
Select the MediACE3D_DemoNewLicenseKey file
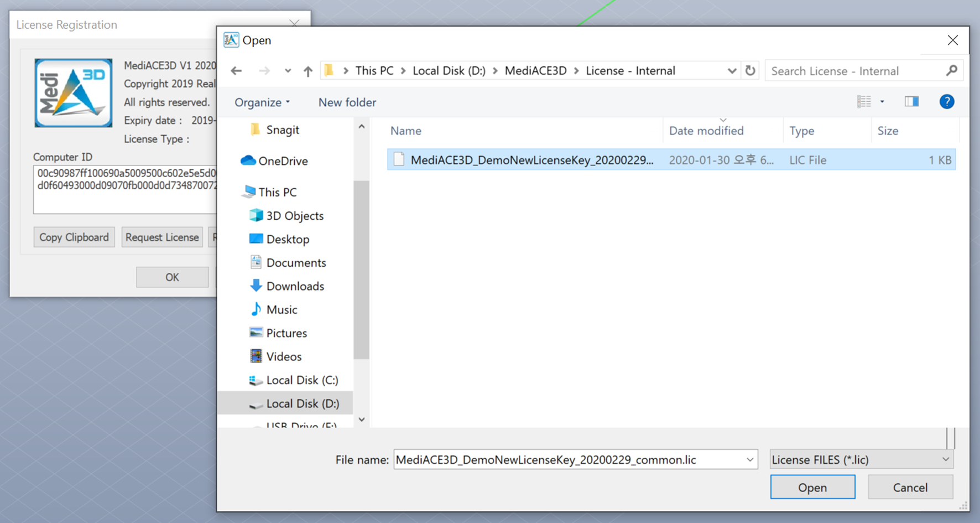tap(671, 160)
